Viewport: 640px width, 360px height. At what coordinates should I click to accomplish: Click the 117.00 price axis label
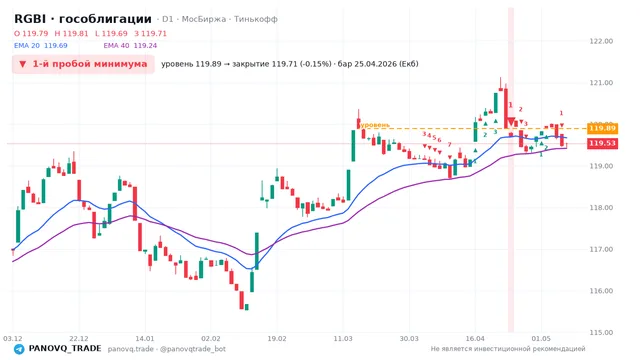coord(601,249)
